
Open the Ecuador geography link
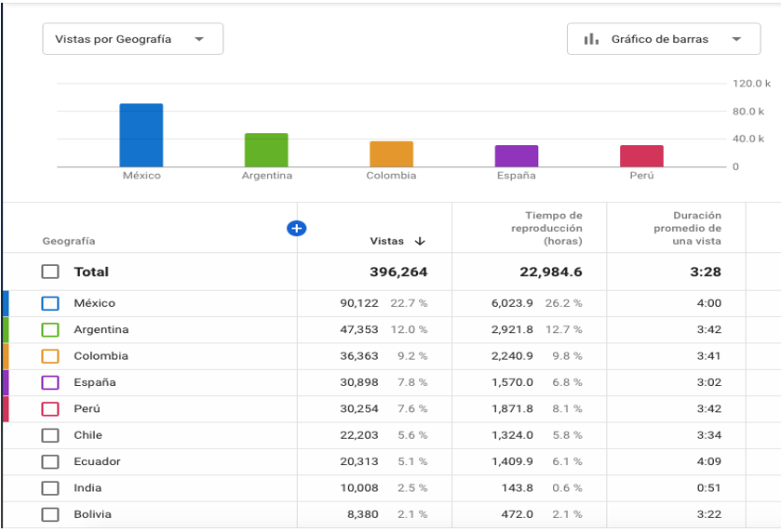(97, 461)
